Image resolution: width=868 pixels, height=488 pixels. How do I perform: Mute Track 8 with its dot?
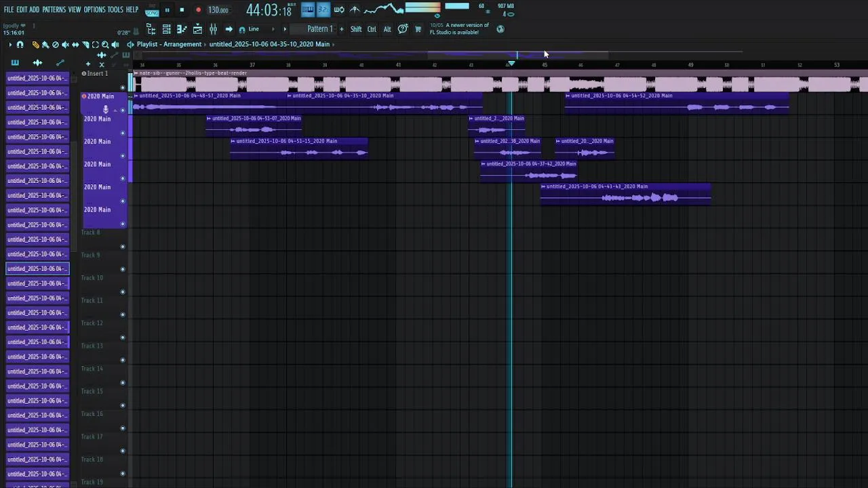pos(123,246)
